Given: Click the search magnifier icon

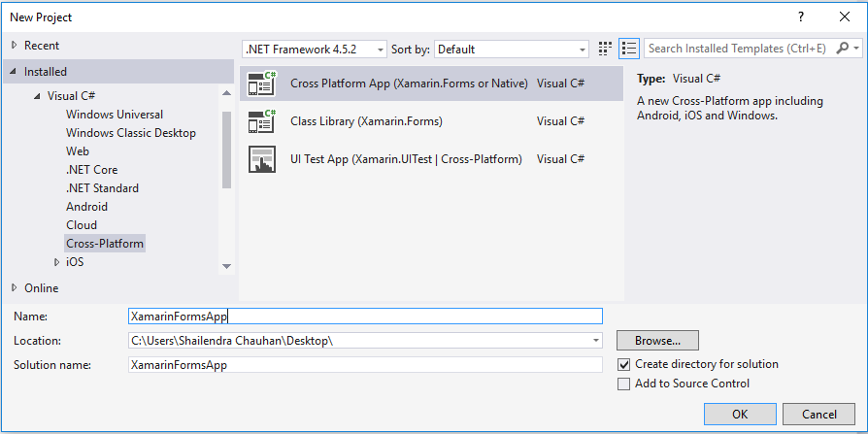Looking at the screenshot, I should (842, 49).
